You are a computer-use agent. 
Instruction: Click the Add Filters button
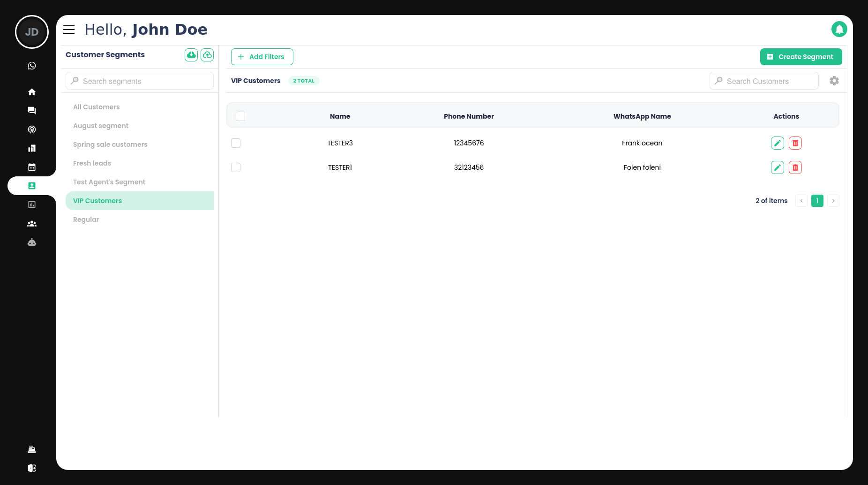262,56
